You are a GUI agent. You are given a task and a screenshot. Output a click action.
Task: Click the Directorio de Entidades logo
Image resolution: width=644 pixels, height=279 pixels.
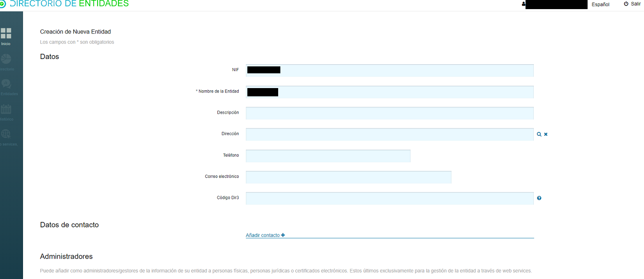coord(65,4)
